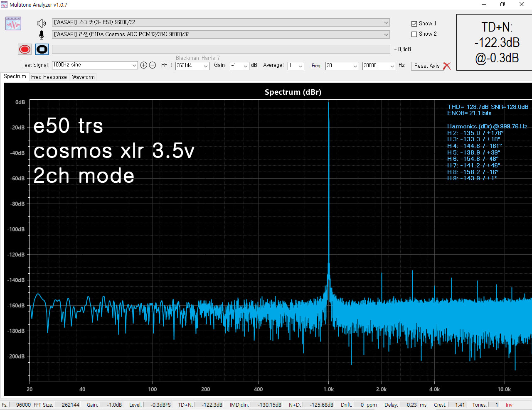Open the start frequency 20 dropdown
The height and width of the screenshot is (410, 532).
click(x=342, y=66)
